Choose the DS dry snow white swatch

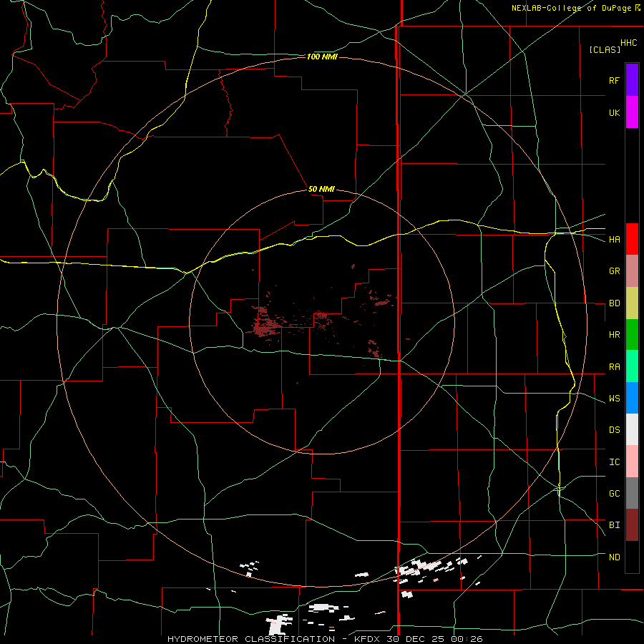632,429
